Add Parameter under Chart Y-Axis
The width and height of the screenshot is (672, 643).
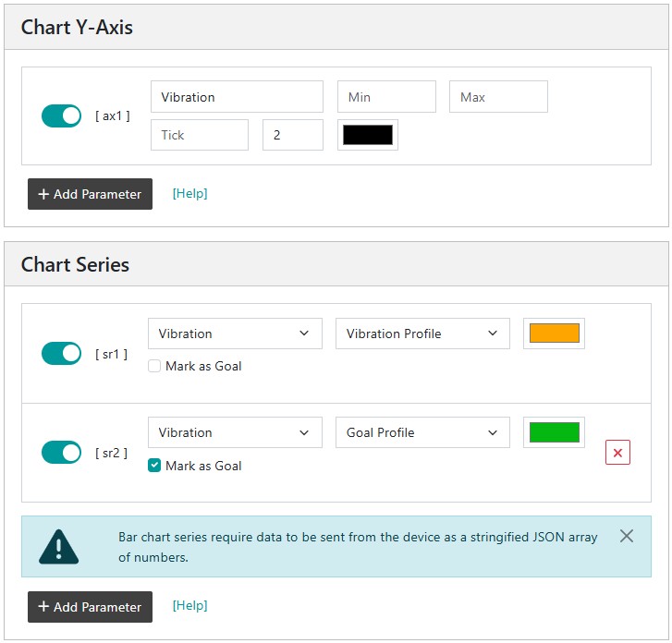point(90,194)
